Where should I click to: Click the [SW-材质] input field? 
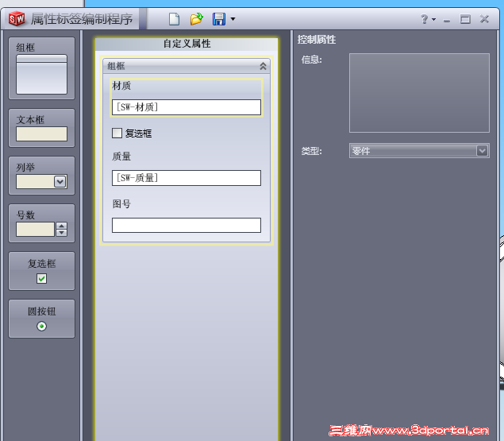187,107
